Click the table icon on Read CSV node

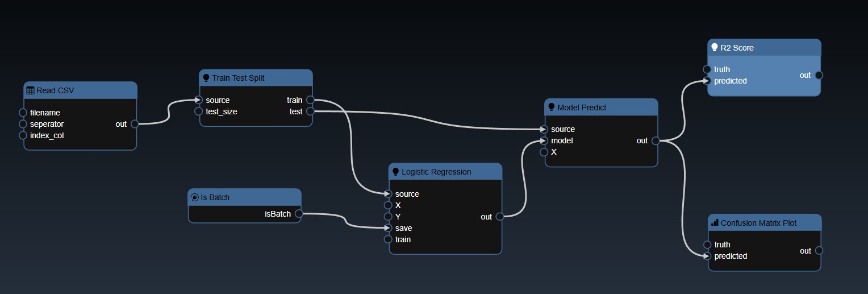pos(31,90)
